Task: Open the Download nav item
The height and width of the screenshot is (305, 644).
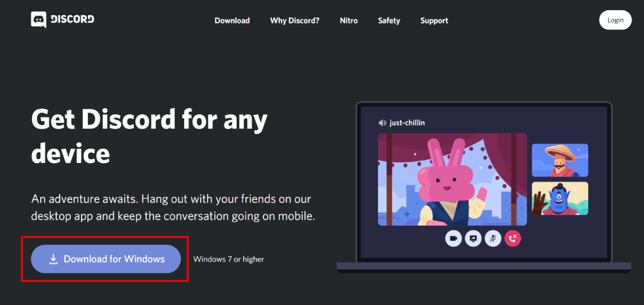Action: [232, 20]
